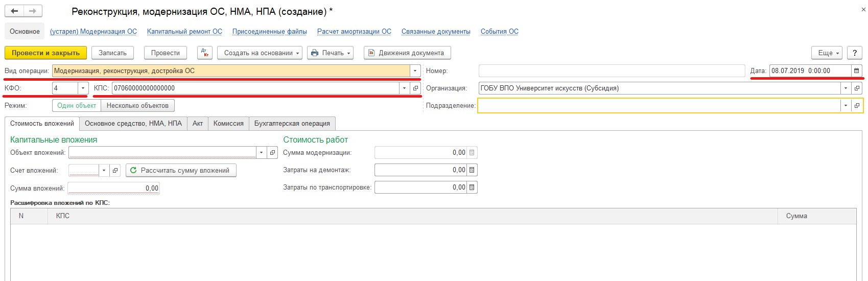
Task: Click the Дт/Кт accounting entries icon
Action: (x=205, y=53)
